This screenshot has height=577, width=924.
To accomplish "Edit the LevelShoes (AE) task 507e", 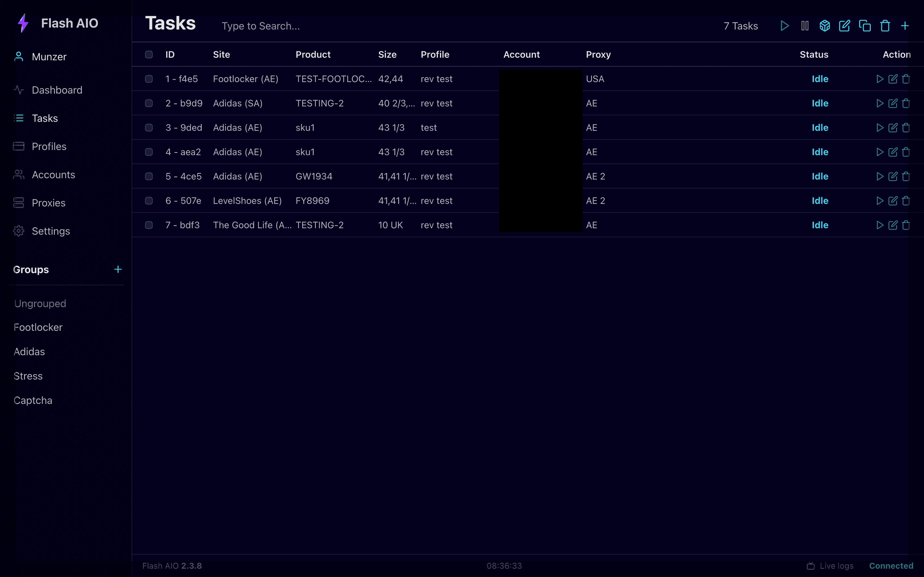I will pos(893,201).
